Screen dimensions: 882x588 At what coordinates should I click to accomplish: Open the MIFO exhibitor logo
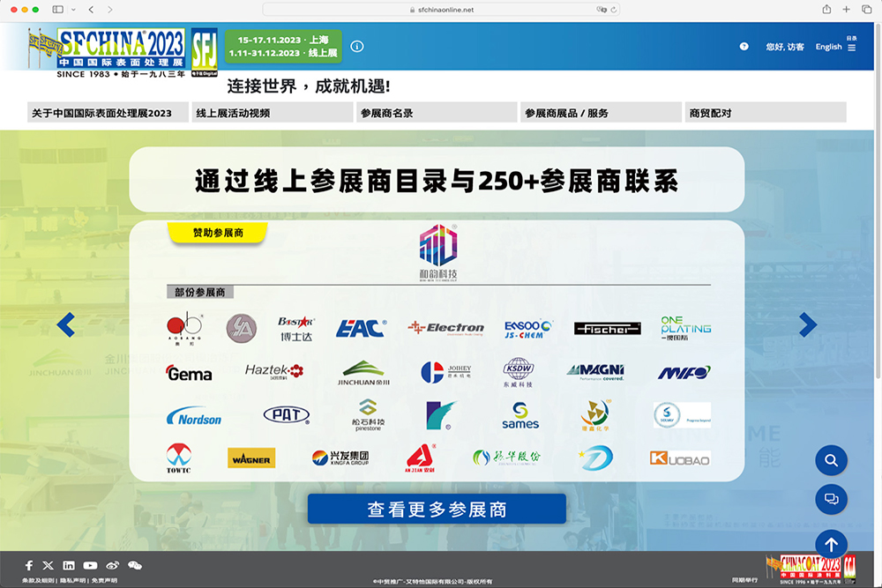[x=684, y=372]
